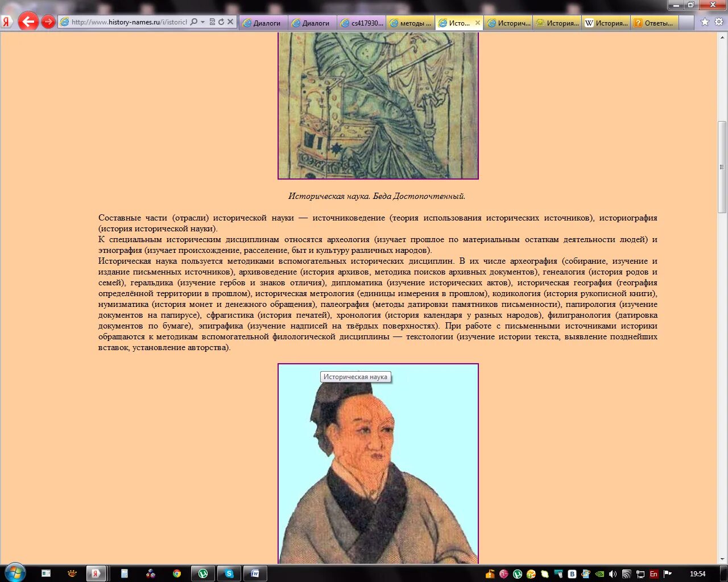Click the scrollbar down arrow
This screenshot has height=582, width=728.
point(722,559)
